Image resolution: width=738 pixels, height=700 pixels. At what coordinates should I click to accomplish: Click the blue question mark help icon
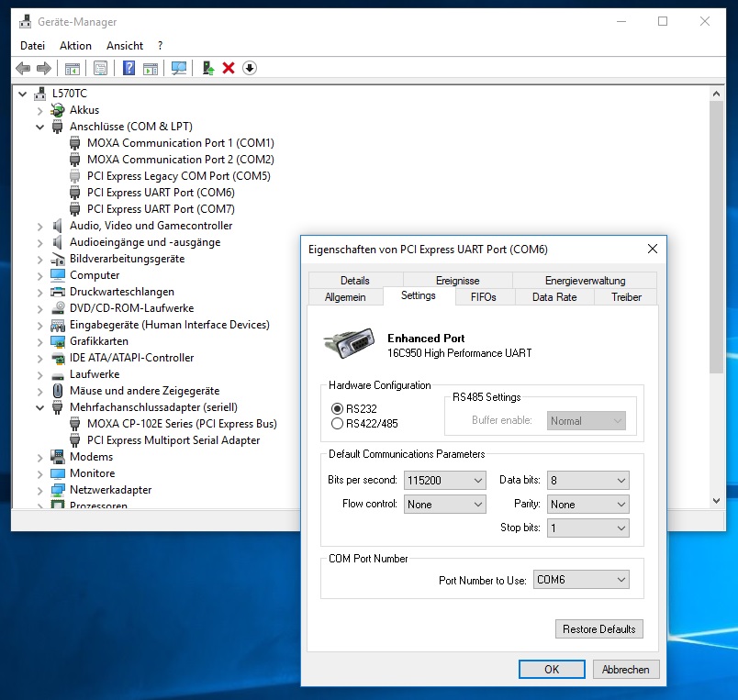click(129, 68)
